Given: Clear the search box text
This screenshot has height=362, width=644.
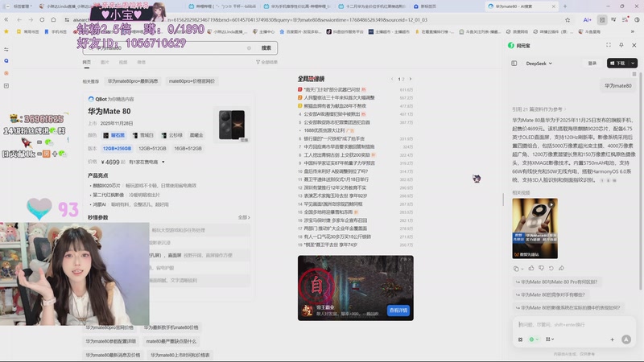Looking at the screenshot, I should click(x=249, y=48).
